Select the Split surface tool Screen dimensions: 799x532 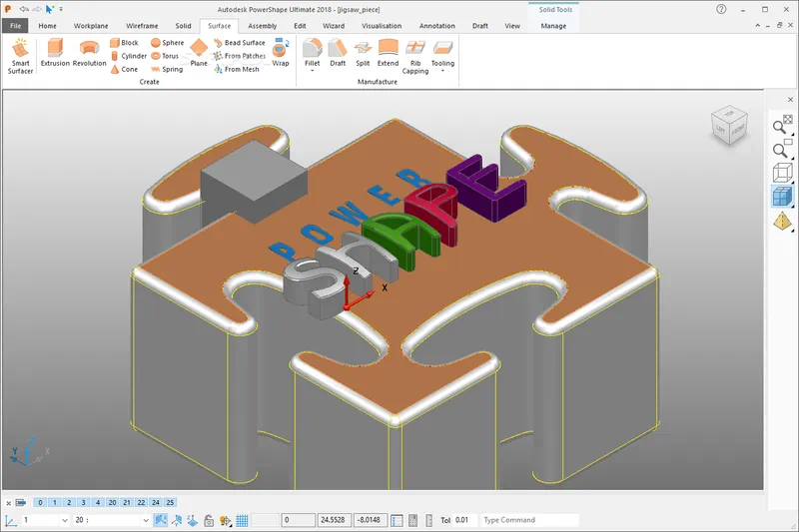[x=363, y=53]
